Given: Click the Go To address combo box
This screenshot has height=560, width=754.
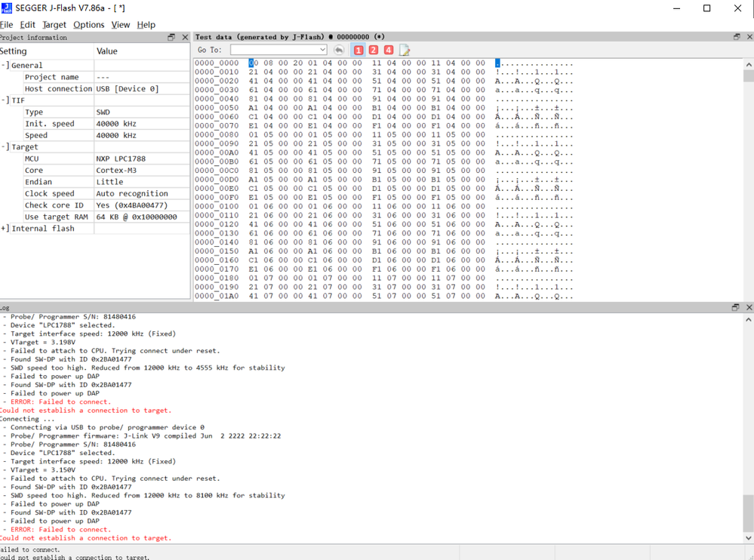Looking at the screenshot, I should click(x=279, y=50).
